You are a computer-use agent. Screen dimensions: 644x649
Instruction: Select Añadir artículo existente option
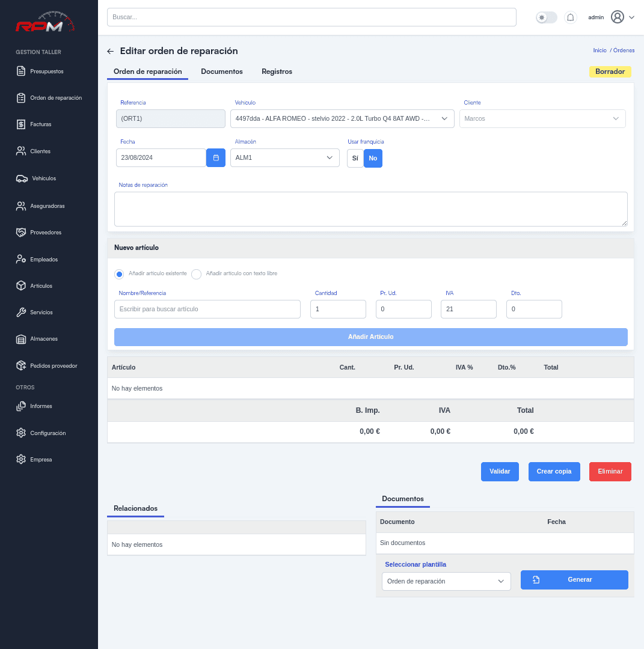coord(119,274)
